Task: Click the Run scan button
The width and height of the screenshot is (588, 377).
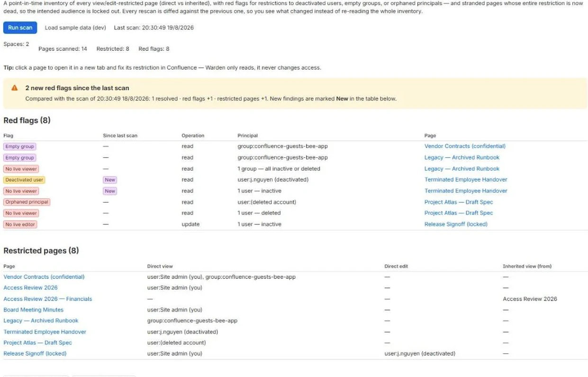Action: pyautogui.click(x=20, y=28)
